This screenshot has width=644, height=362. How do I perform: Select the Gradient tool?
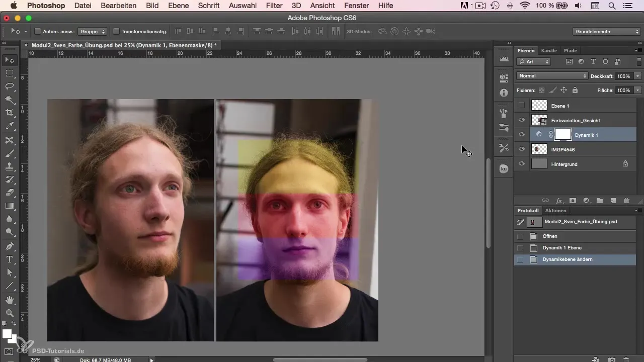(10, 206)
